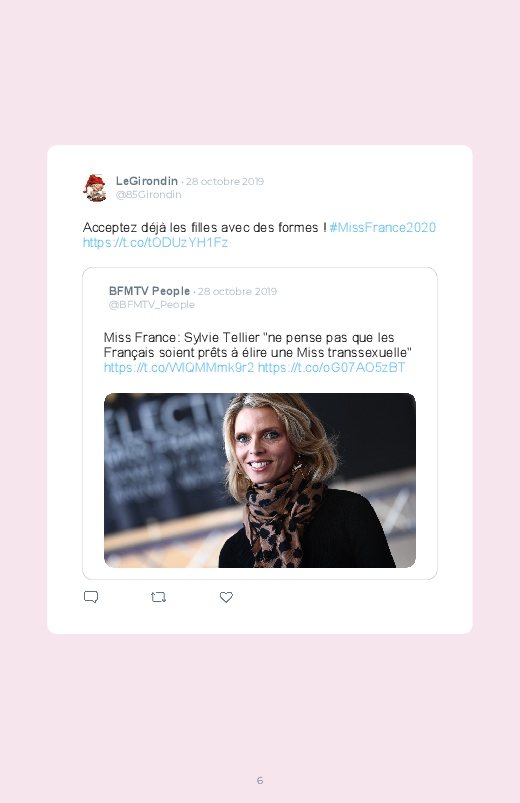Open LeGirondin's profile avatar
The width and height of the screenshot is (520, 803).
(95, 187)
